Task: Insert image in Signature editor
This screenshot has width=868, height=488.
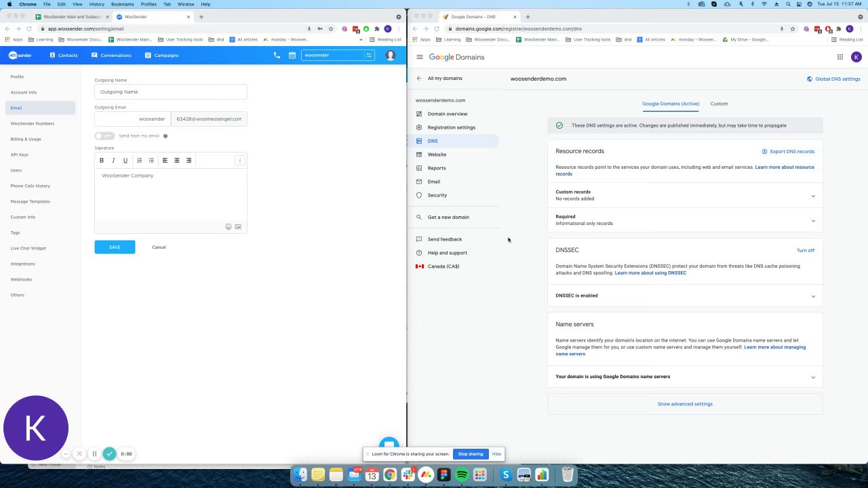Action: point(238,227)
